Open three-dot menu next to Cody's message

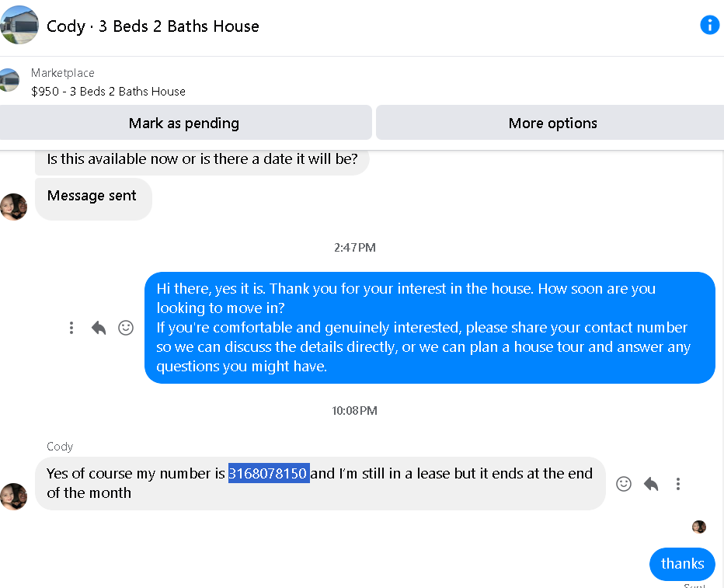tap(678, 484)
